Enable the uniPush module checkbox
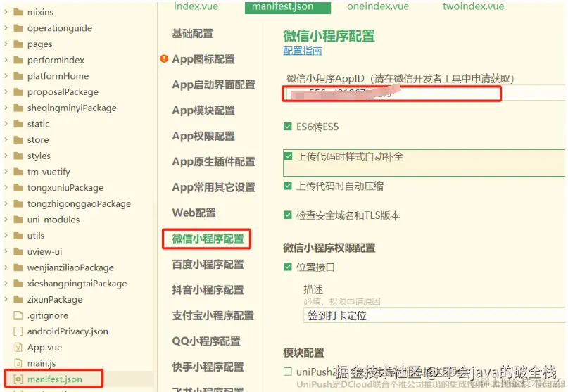Viewport: 568px width, 392px height. [x=288, y=372]
